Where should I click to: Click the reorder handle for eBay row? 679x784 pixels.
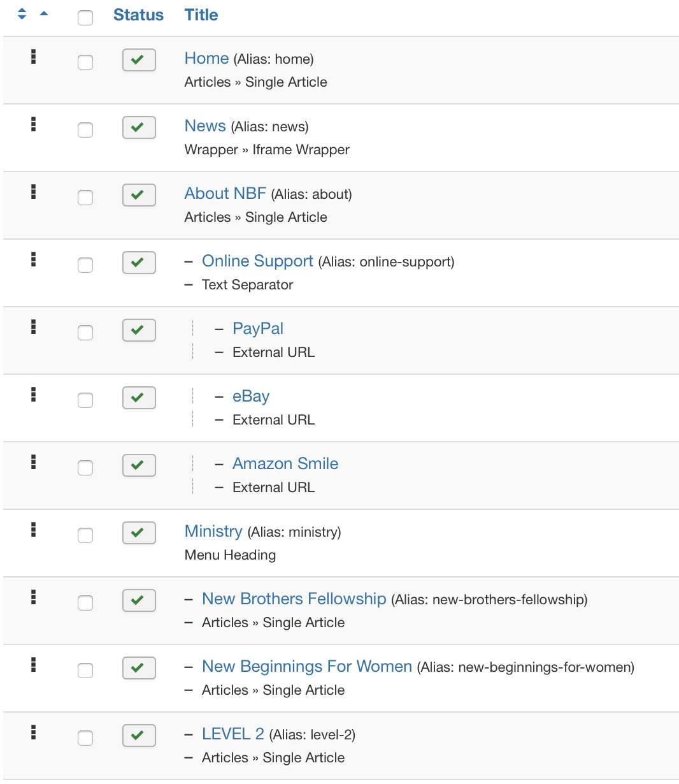[x=33, y=394]
